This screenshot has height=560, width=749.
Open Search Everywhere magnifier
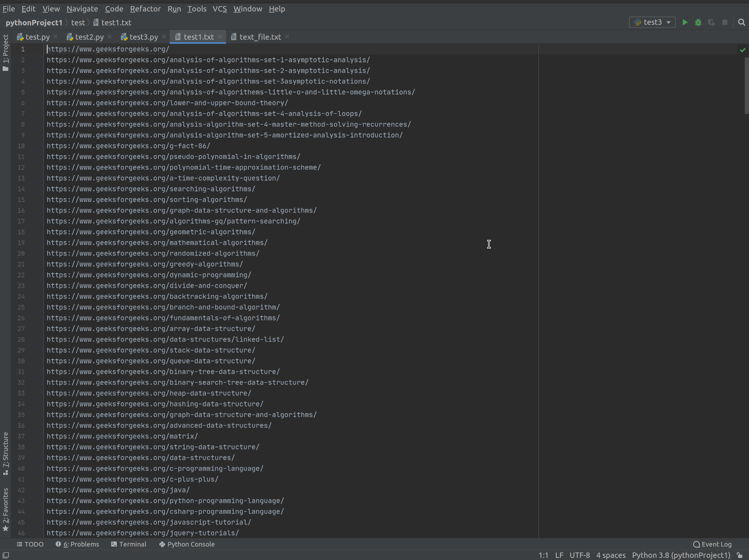coord(742,22)
